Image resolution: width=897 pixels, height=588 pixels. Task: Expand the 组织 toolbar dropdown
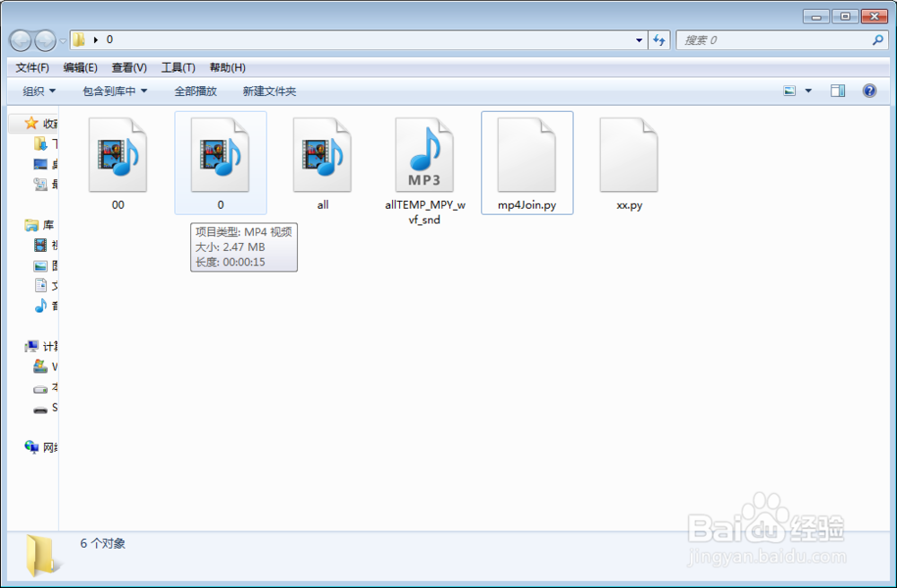click(x=39, y=91)
